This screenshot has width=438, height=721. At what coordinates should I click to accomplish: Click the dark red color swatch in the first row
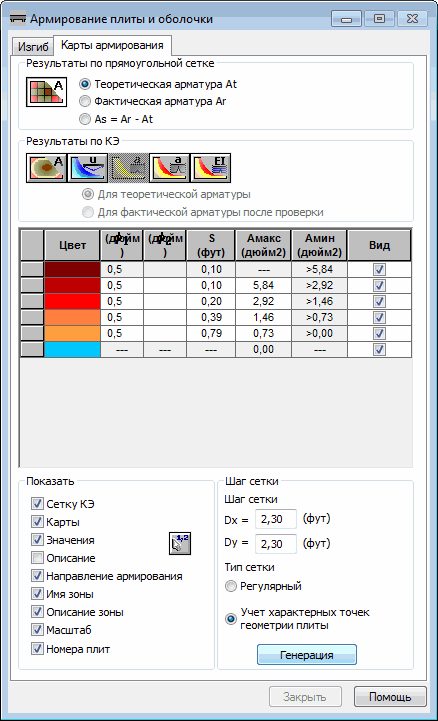73,269
